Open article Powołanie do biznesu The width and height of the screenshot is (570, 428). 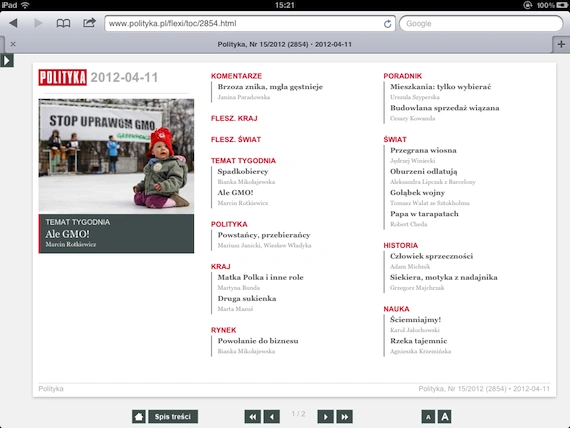(258, 341)
